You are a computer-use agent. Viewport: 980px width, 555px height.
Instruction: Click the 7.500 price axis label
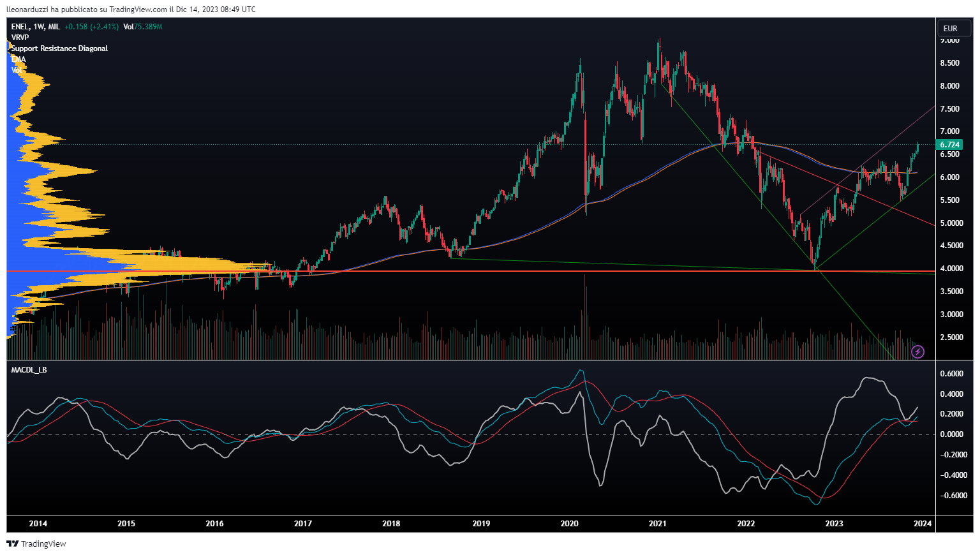coord(949,109)
